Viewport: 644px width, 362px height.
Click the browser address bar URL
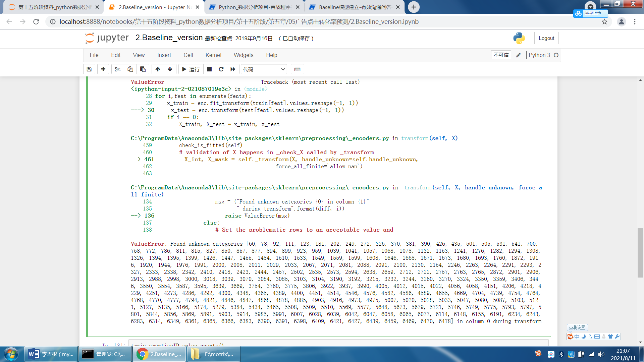[x=239, y=22]
